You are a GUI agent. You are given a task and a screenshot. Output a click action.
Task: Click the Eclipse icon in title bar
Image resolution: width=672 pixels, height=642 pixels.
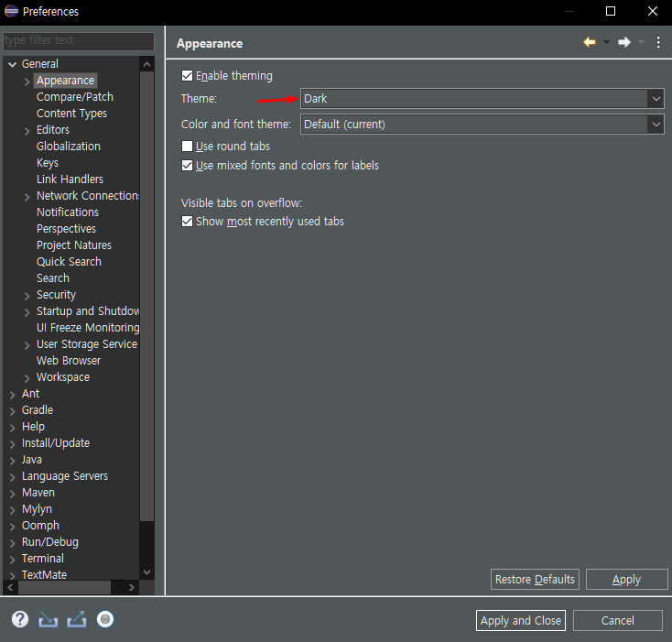[x=11, y=11]
